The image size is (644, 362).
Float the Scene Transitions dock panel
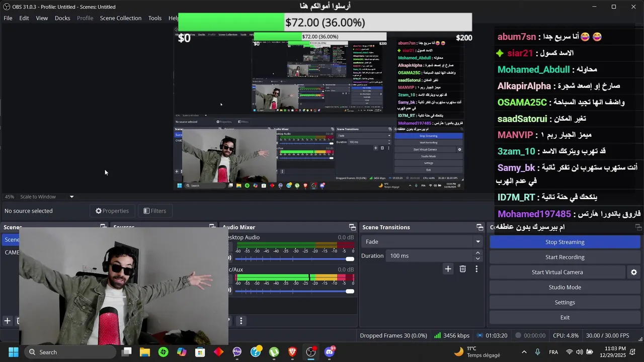click(480, 227)
